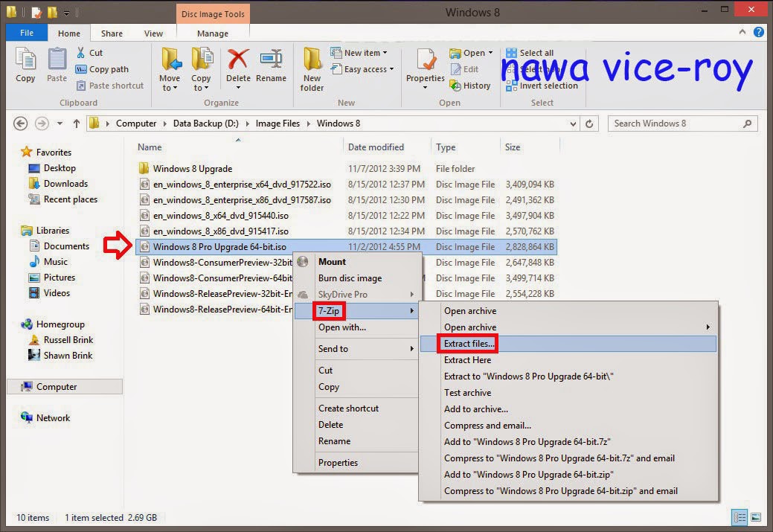The image size is (773, 532).
Task: Open the Copy to folder menu
Action: pos(201,69)
